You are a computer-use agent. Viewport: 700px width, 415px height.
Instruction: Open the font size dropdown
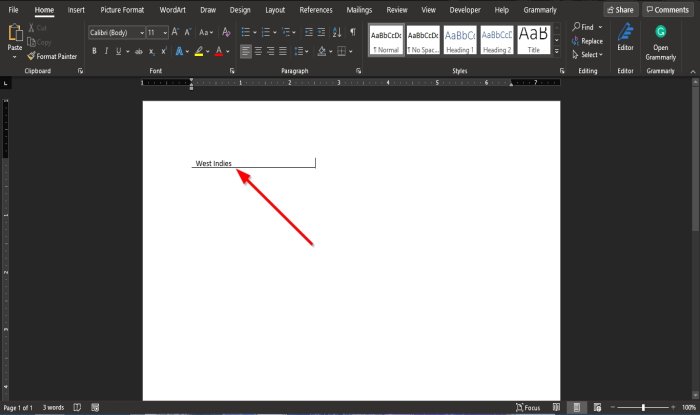pyautogui.click(x=158, y=32)
